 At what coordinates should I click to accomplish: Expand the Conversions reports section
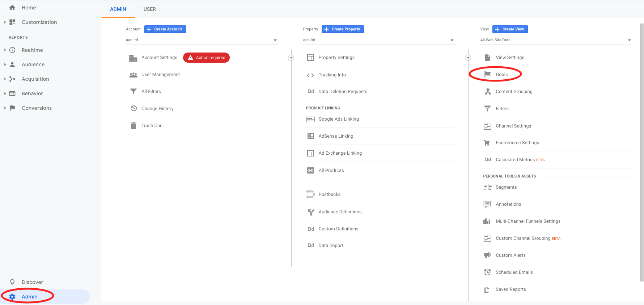click(x=5, y=108)
